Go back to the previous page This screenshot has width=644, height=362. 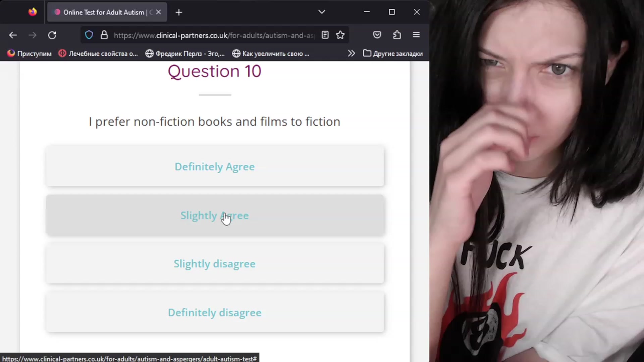pos(13,35)
